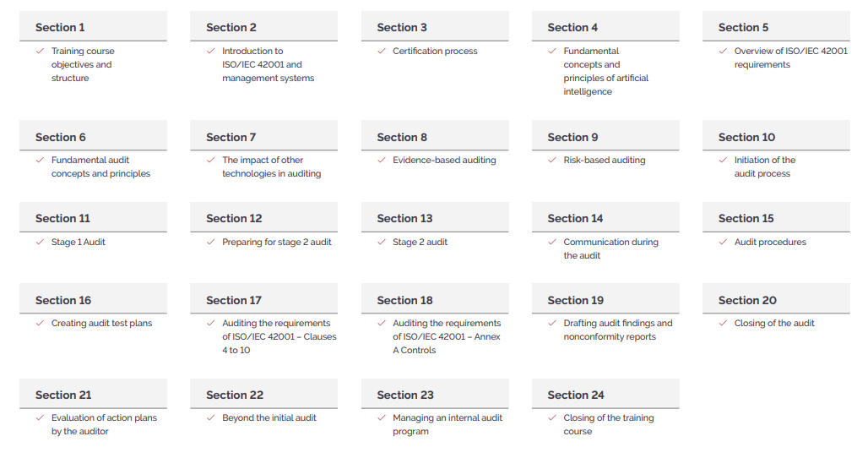The width and height of the screenshot is (868, 469).
Task: Open the Section 24 heading
Action: [605, 395]
